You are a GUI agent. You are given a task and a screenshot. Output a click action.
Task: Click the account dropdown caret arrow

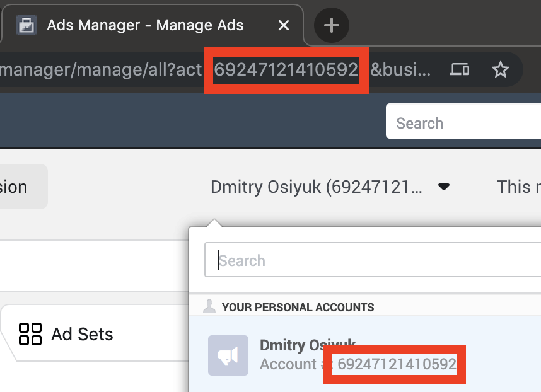pyautogui.click(x=443, y=187)
